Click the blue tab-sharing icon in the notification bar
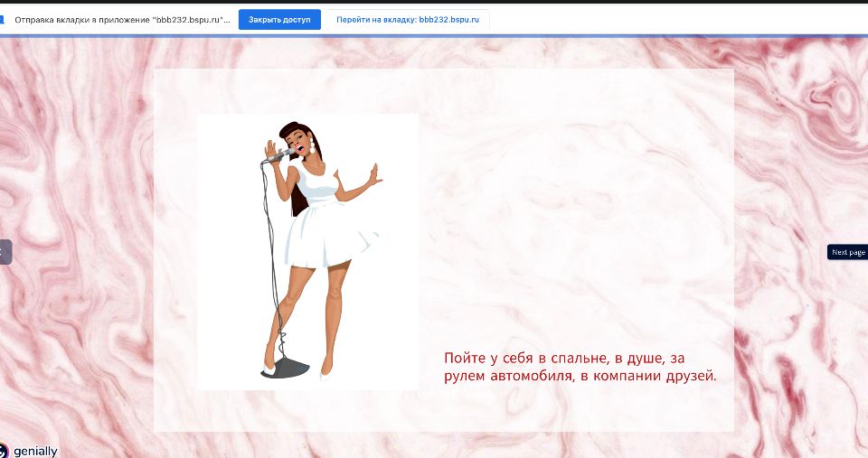This screenshot has height=458, width=868. coord(5,19)
